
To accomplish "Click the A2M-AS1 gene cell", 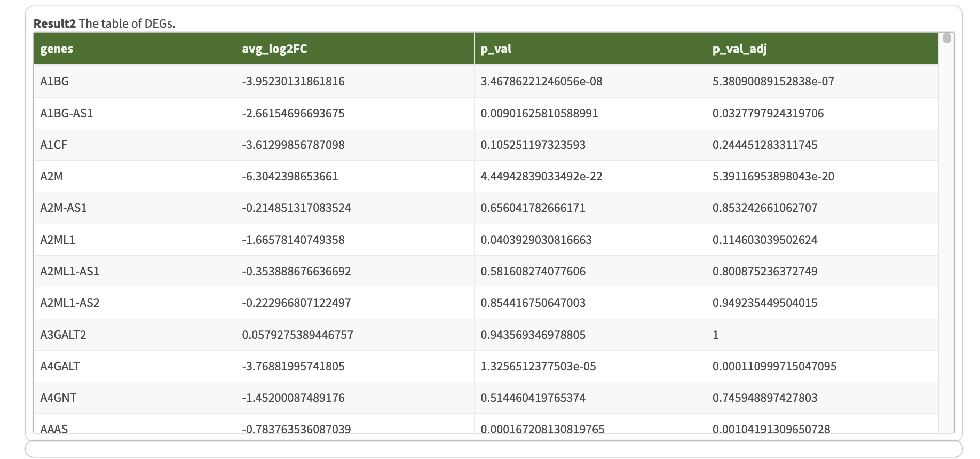I will [64, 208].
